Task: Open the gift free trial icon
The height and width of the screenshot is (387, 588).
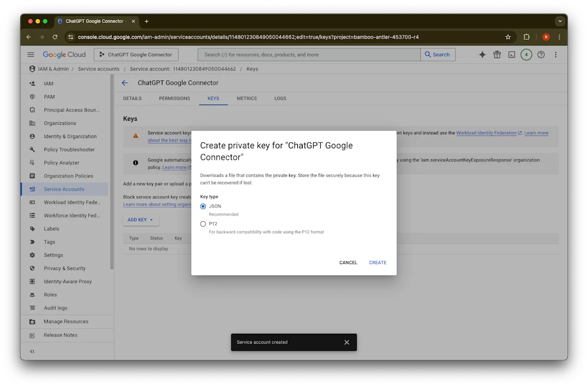Action: point(497,55)
